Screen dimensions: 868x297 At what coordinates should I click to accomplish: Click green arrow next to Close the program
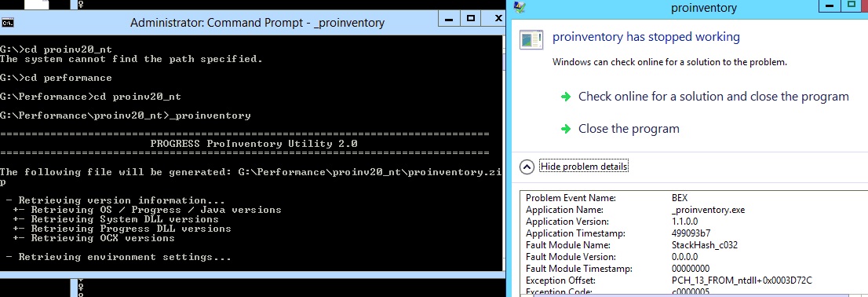[x=565, y=129]
